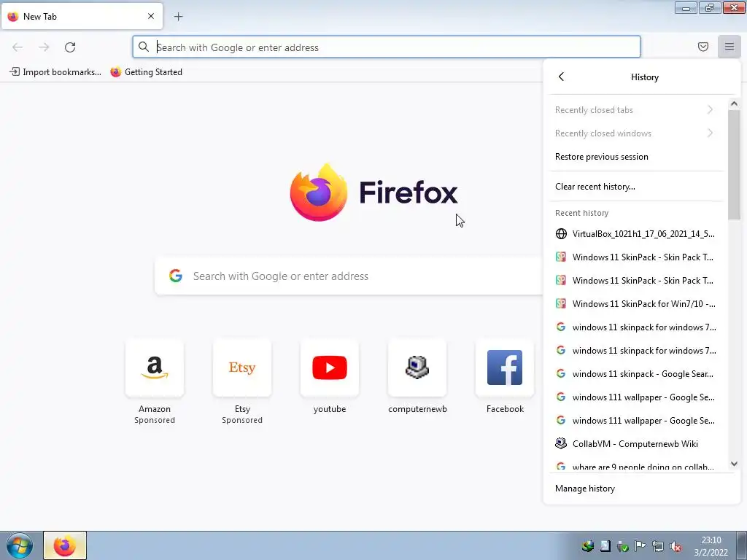
Task: Click the Google logo in homepage search box
Action: pos(175,276)
